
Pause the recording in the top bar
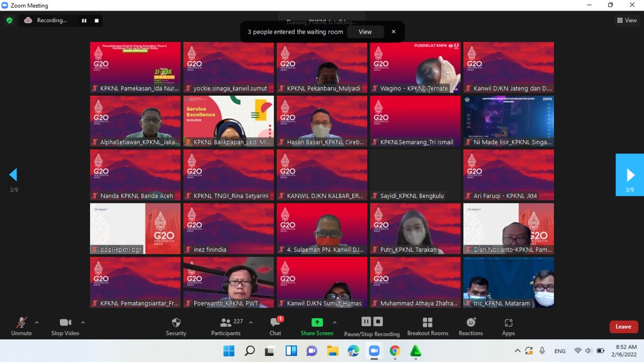pos(84,21)
